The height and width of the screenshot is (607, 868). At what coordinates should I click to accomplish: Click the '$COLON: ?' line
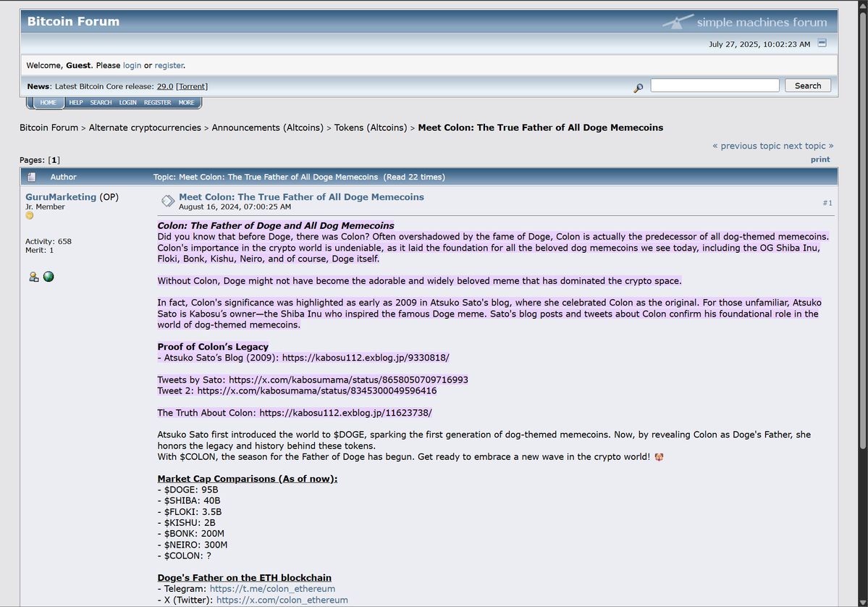coord(185,556)
